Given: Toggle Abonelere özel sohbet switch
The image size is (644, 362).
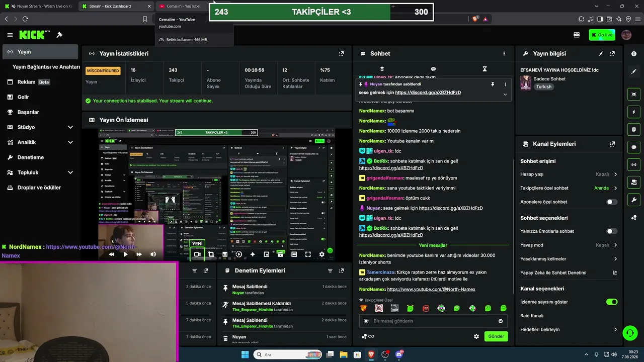Looking at the screenshot, I should point(612,202).
